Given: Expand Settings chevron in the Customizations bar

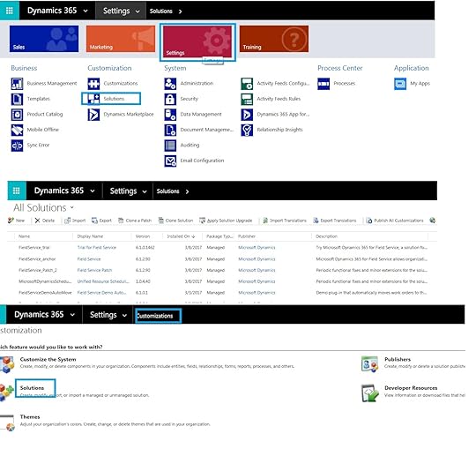Looking at the screenshot, I should click(124, 315).
